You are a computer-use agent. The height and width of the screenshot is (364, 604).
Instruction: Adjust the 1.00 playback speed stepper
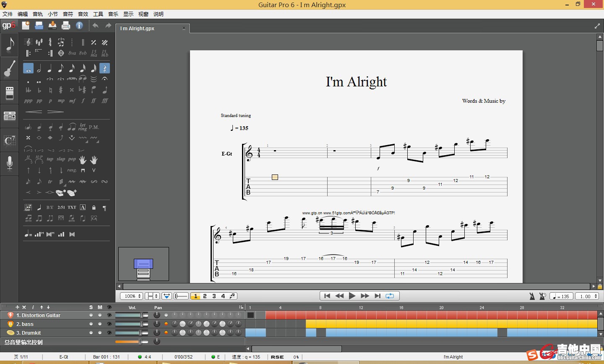coord(596,296)
